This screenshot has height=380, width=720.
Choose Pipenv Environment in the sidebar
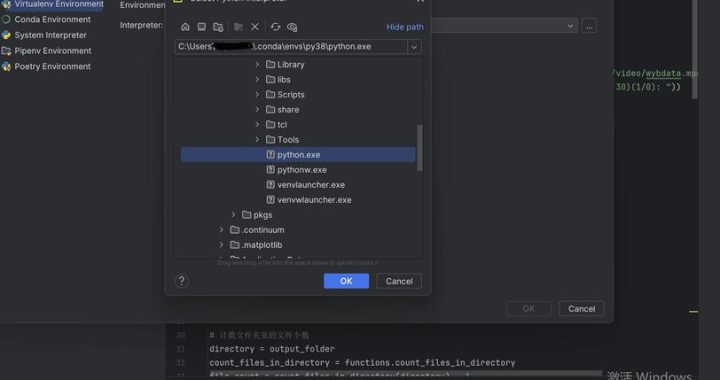[52, 51]
